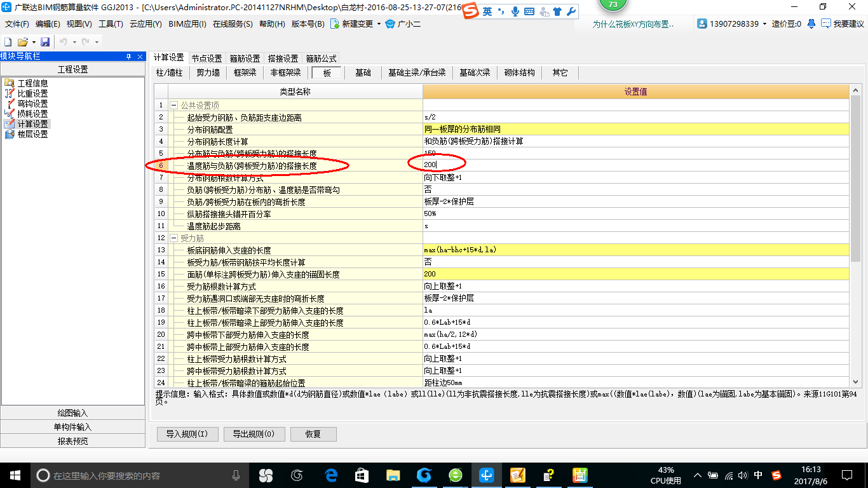868x488 pixels.
Task: Open the account 13907298339 dropdown
Action: click(765, 24)
